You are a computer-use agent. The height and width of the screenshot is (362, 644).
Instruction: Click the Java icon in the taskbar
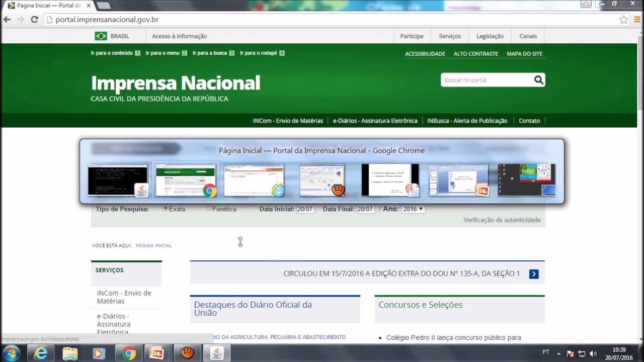coord(217,353)
